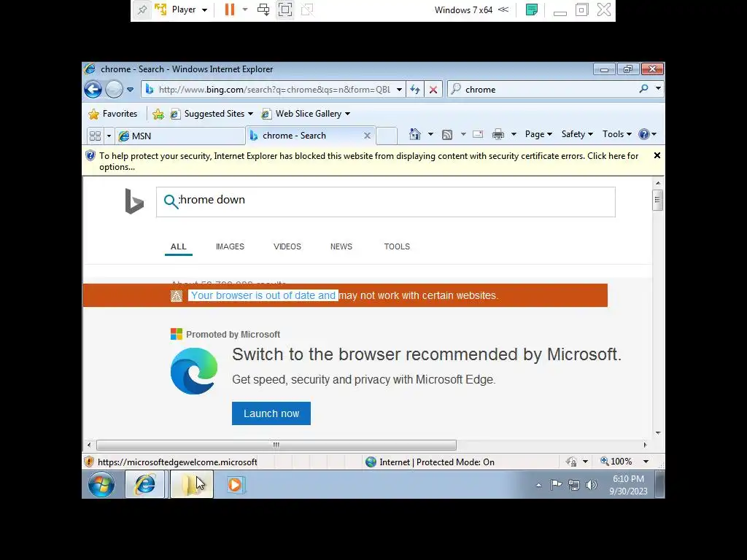The height and width of the screenshot is (560, 747).
Task: Pause the VM with Player pause button
Action: pos(230,9)
